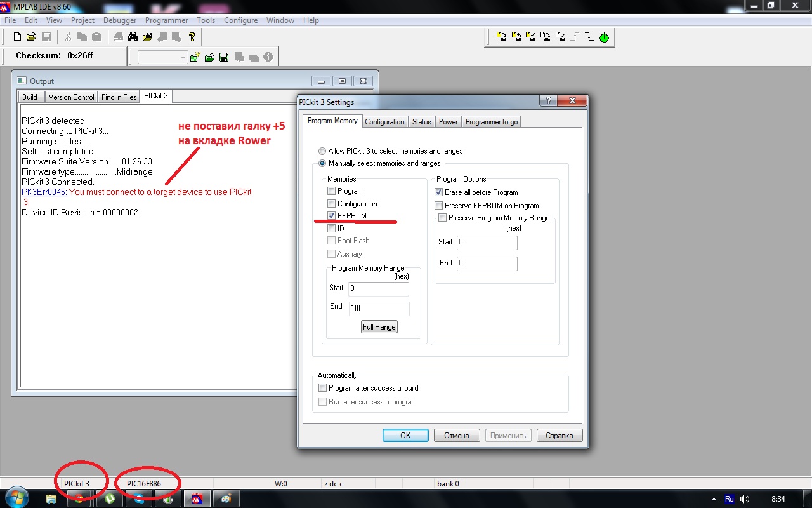Open the Programmer to go tab
Image resolution: width=812 pixels, height=508 pixels.
[492, 122]
